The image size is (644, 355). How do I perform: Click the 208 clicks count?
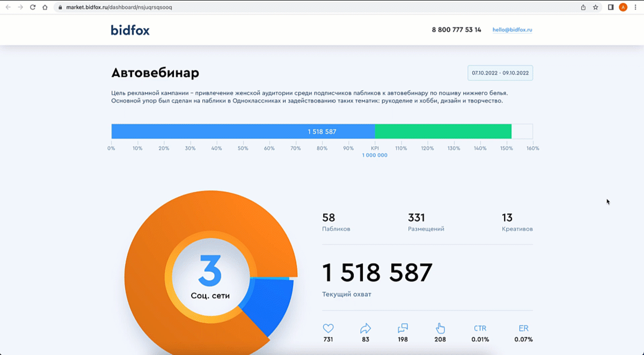[x=441, y=339]
